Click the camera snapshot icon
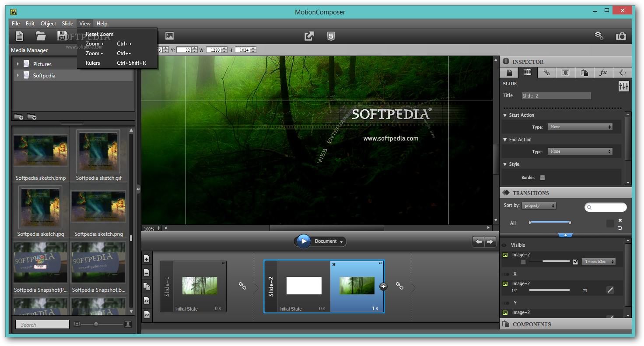This screenshot has width=644, height=346. click(621, 36)
